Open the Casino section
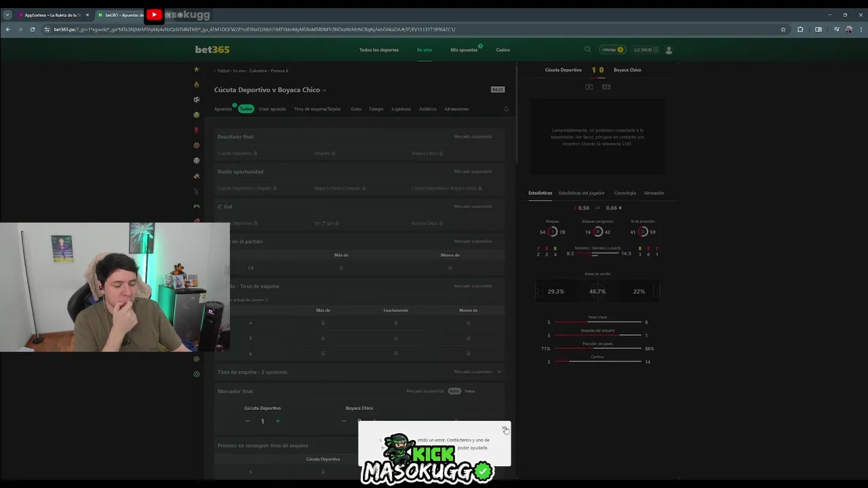The image size is (868, 488). tap(502, 49)
